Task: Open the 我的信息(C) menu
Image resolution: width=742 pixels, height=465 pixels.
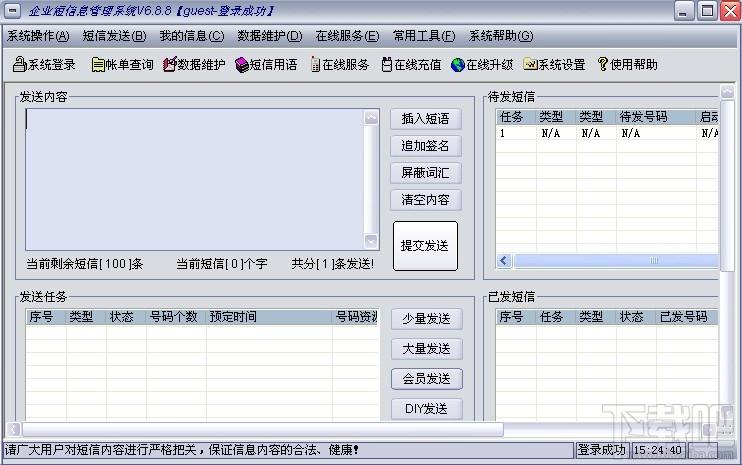Action: tap(192, 36)
